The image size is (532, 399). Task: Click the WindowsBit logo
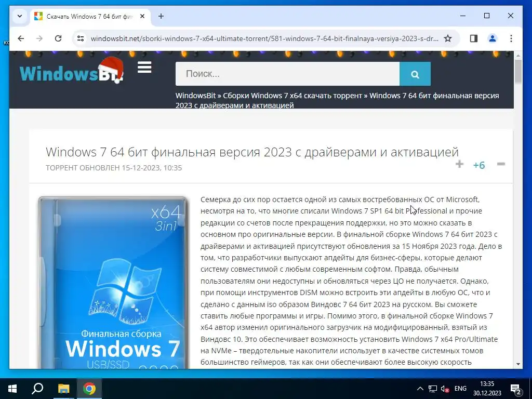tap(72, 70)
